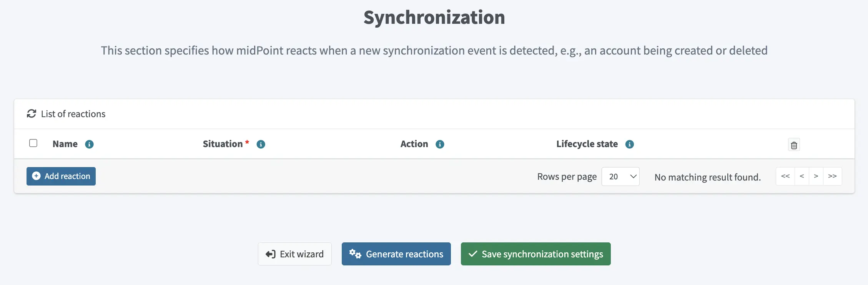Go to the first page with << control
This screenshot has height=285, width=868.
pyautogui.click(x=785, y=176)
